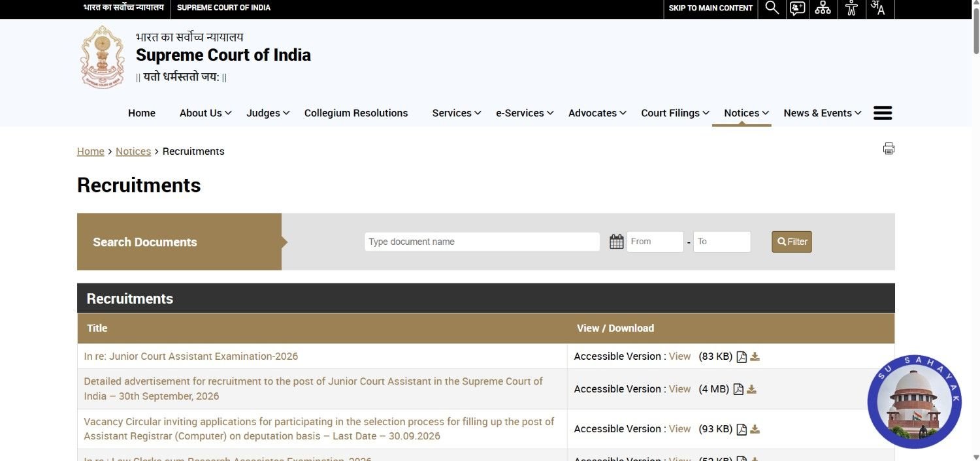Click the SUPREME COURT OF INDIA top bar text
This screenshot has width=980, height=461.
click(x=223, y=8)
